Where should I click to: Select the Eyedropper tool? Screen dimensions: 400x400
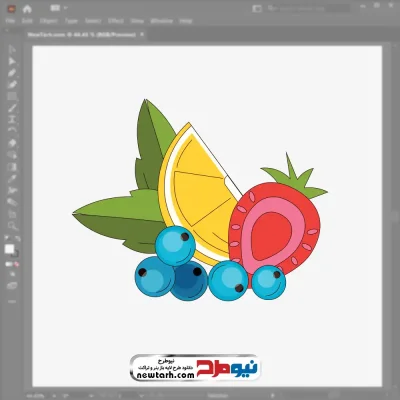(x=12, y=179)
